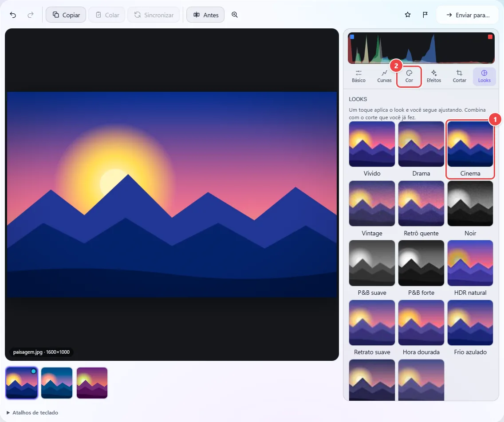Flag the current photo
Viewport: 504px width, 422px height.
coord(425,15)
